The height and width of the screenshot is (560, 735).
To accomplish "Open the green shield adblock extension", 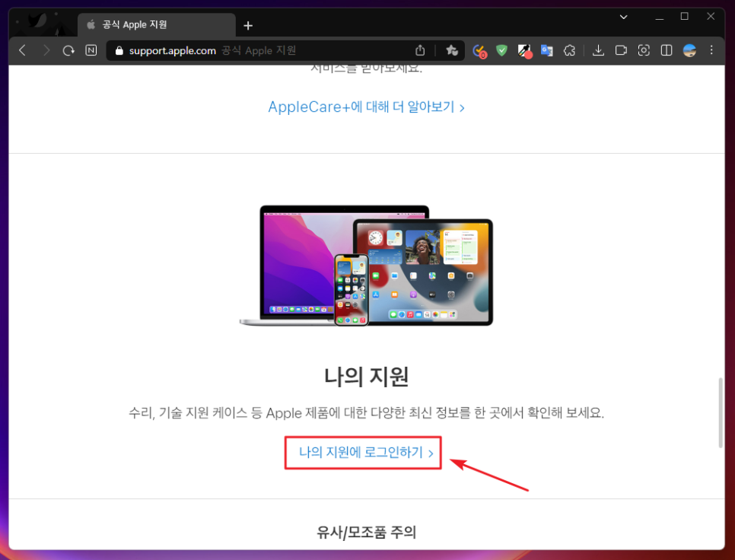I will (x=501, y=50).
